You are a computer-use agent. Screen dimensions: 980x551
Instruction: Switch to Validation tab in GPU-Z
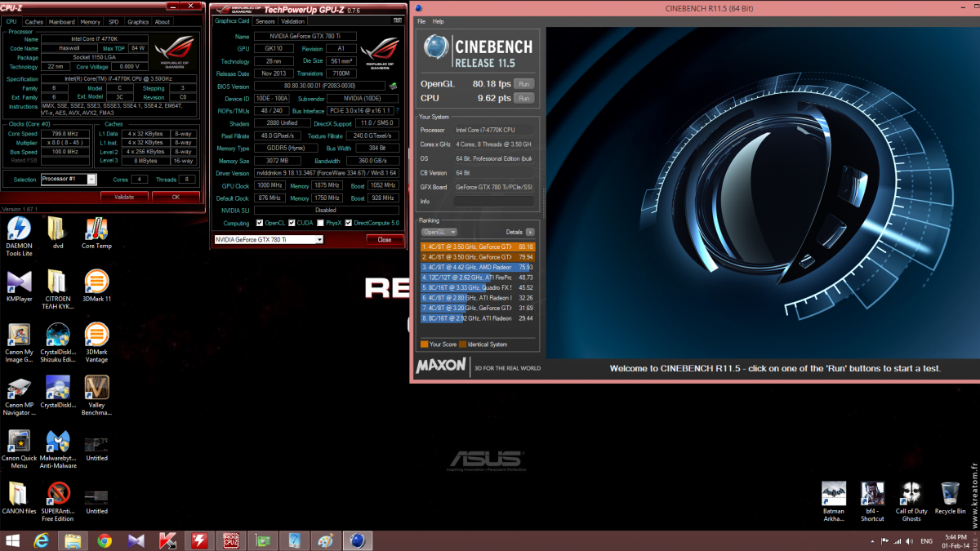(x=293, y=21)
